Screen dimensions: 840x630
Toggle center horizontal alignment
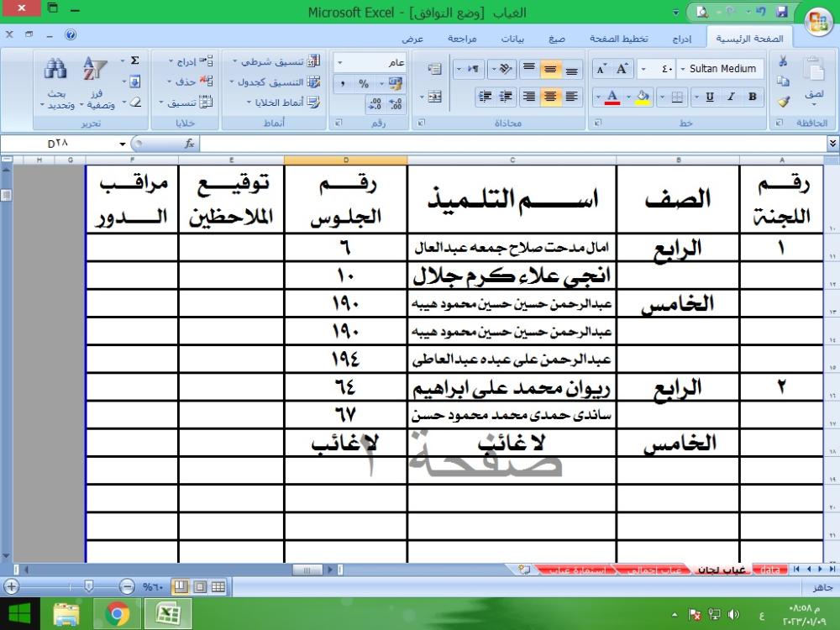click(x=550, y=97)
